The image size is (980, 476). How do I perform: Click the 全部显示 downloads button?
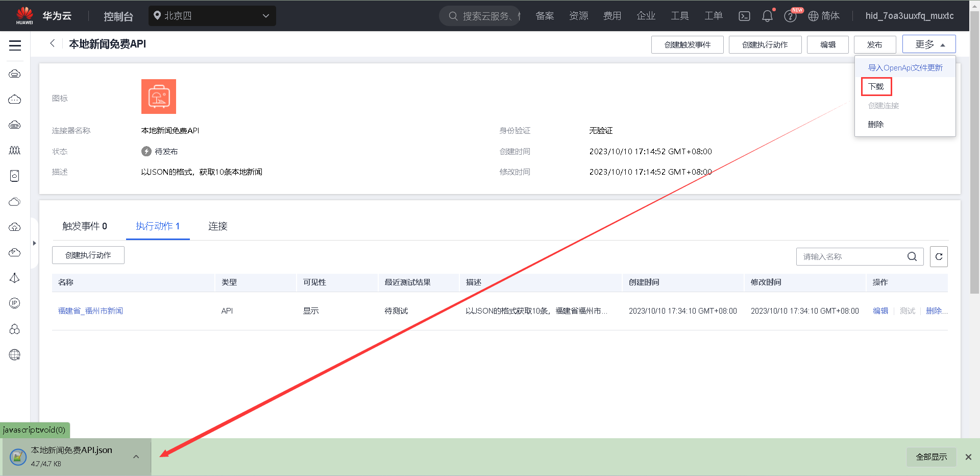click(x=932, y=457)
